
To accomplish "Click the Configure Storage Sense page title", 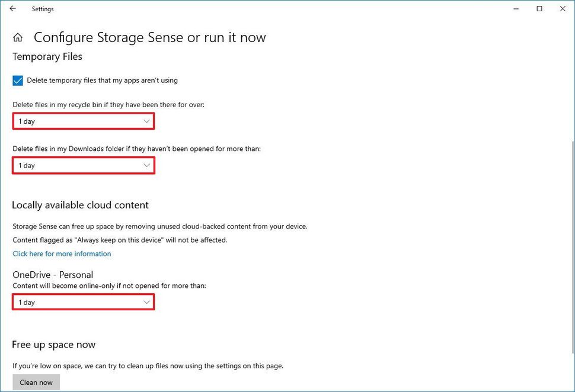I will (x=149, y=37).
